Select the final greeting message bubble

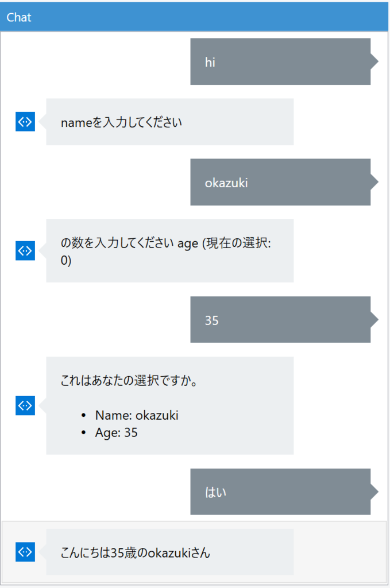tap(169, 552)
